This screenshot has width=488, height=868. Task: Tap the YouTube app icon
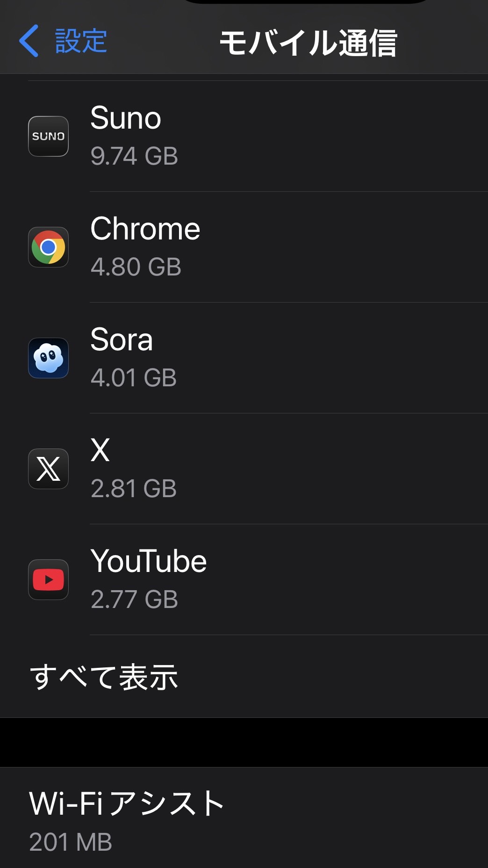coord(48,579)
